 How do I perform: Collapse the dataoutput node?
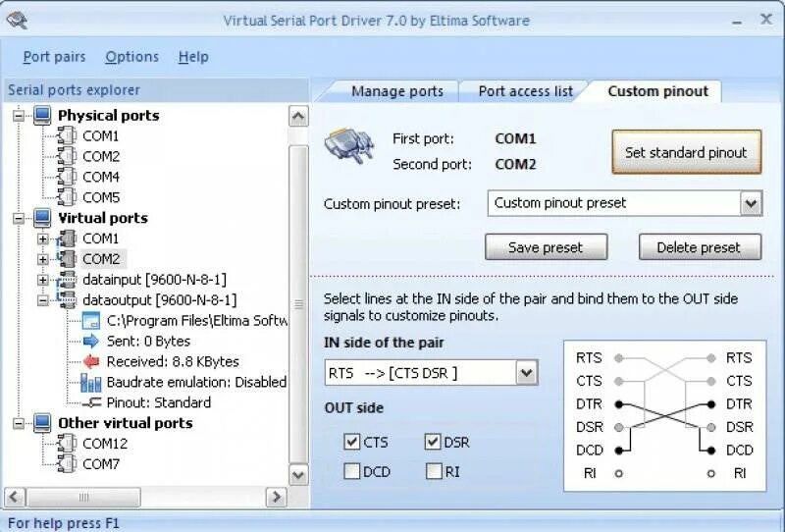point(43,300)
